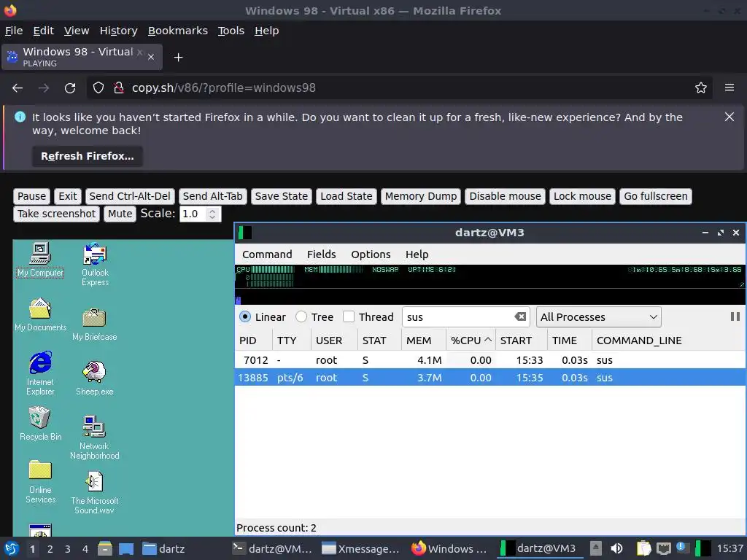Select My Documents desktop icon
Viewport: 747px width, 560px height.
[41, 314]
